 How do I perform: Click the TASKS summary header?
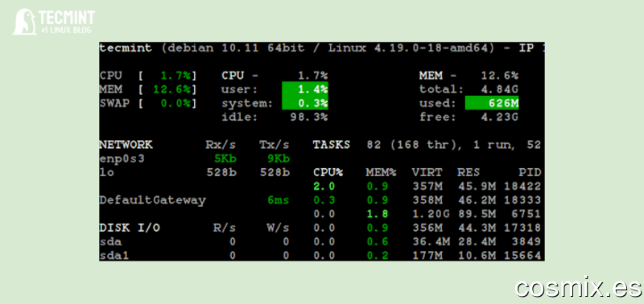[332, 145]
